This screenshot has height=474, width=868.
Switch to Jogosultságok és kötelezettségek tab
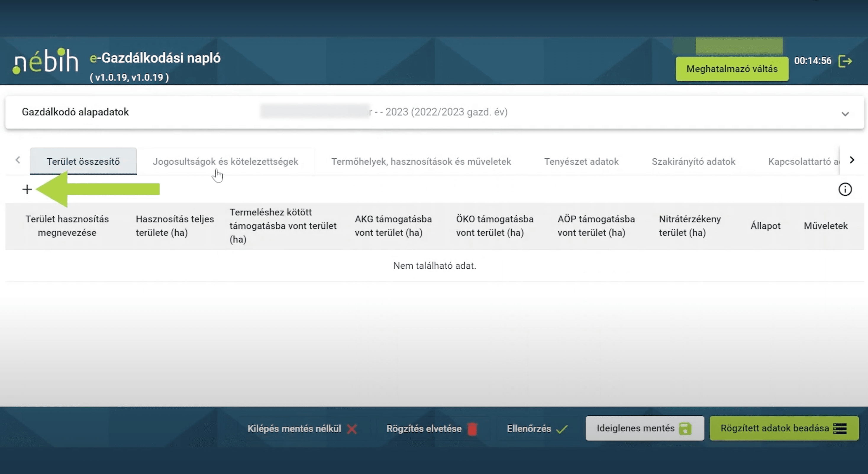coord(225,162)
